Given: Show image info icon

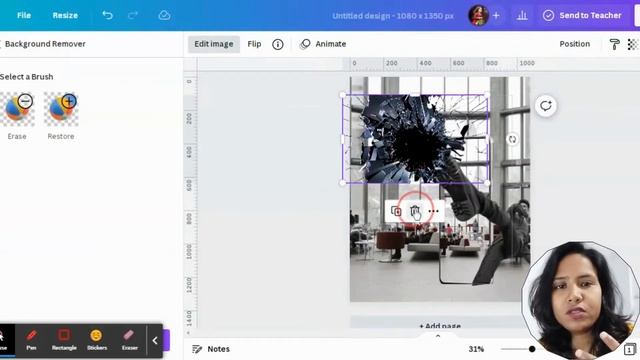Looking at the screenshot, I should pyautogui.click(x=278, y=44).
